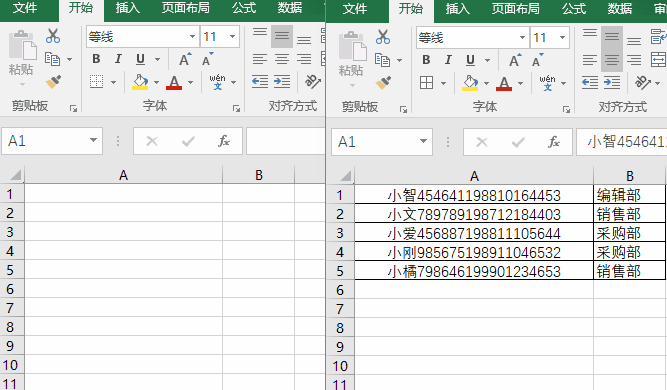Viewport: 667px width, 390px height.
Task: Click cell 小文789789198712184403
Action: click(x=474, y=214)
